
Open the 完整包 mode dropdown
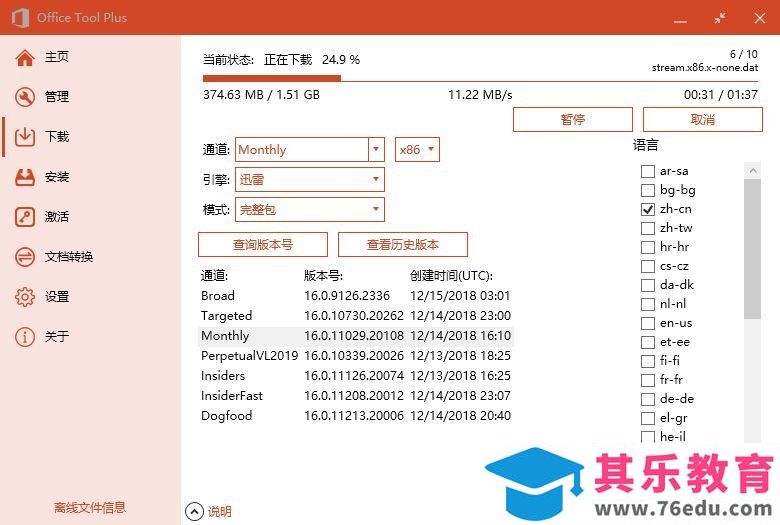[310, 210]
